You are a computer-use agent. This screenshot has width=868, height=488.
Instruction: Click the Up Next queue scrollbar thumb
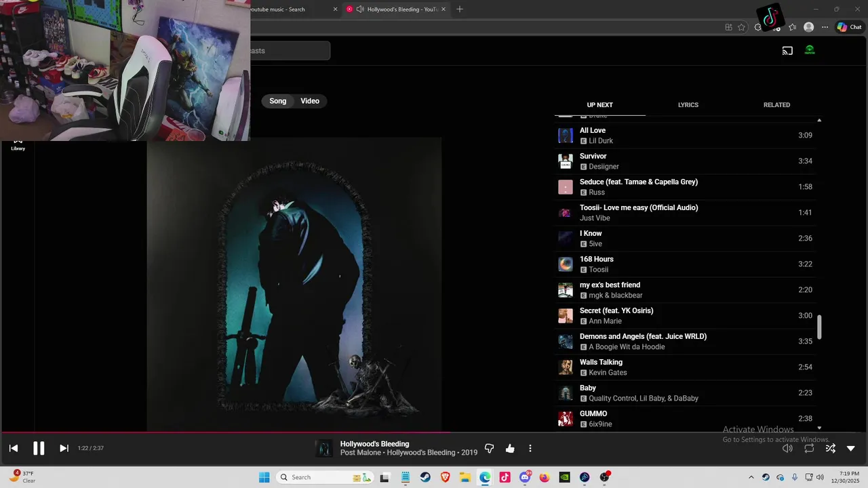[819, 327]
